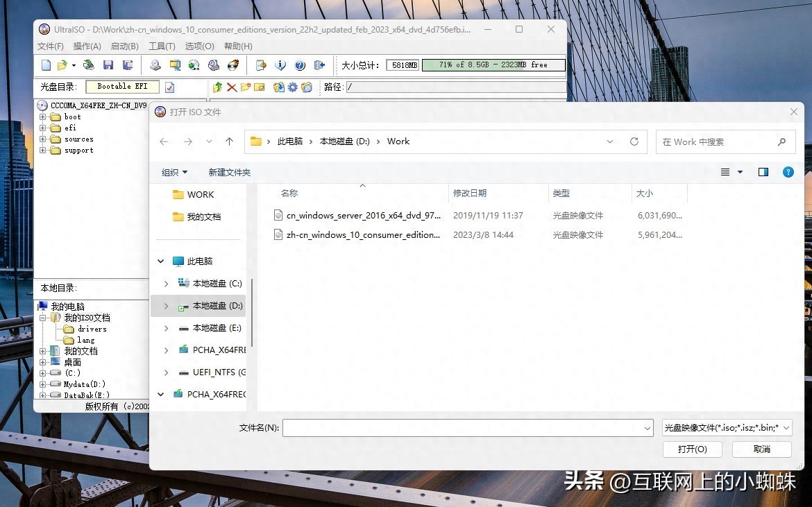Toggle the preview pane in the dialog
The width and height of the screenshot is (812, 507).
[762, 171]
